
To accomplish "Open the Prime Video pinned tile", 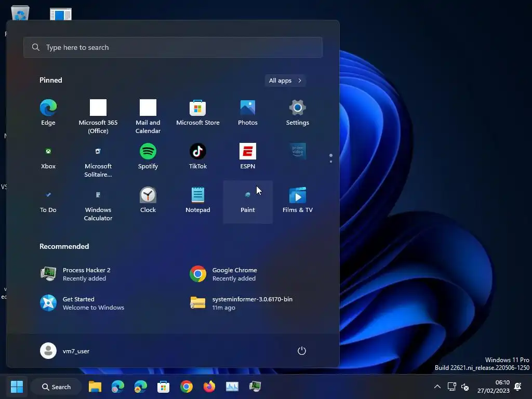I will [298, 151].
